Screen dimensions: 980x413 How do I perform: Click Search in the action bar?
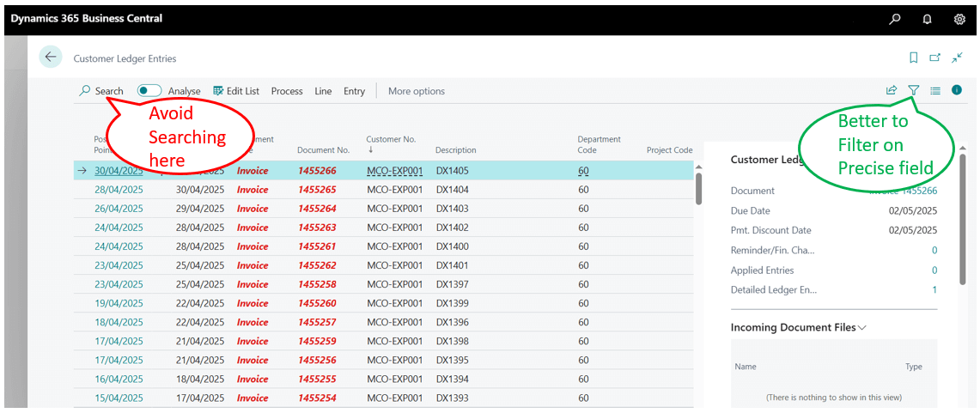click(x=102, y=91)
